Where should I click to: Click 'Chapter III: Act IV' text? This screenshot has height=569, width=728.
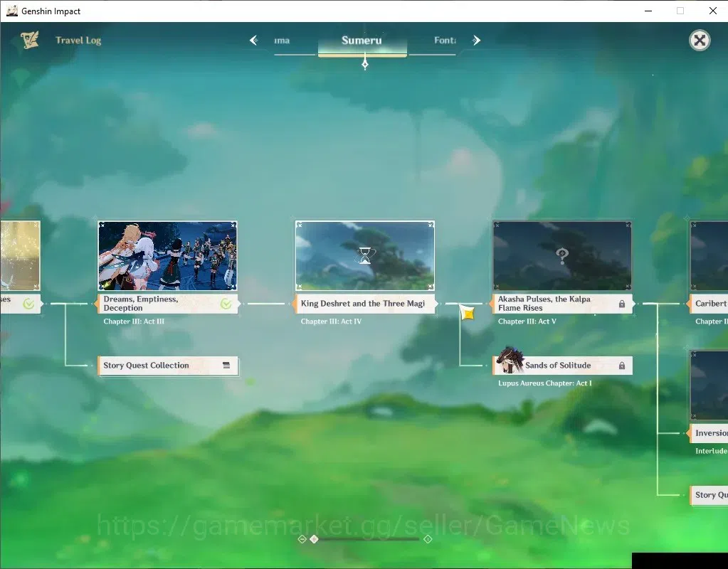tap(331, 321)
